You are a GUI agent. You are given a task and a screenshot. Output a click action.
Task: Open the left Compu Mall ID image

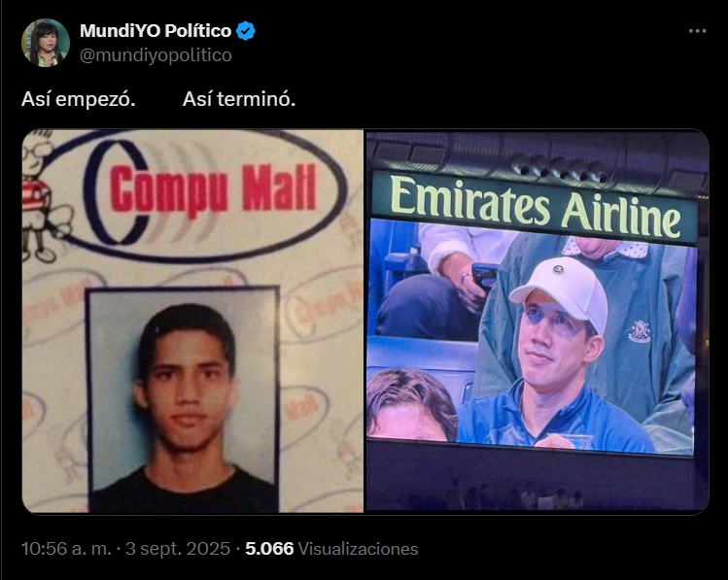click(x=192, y=321)
